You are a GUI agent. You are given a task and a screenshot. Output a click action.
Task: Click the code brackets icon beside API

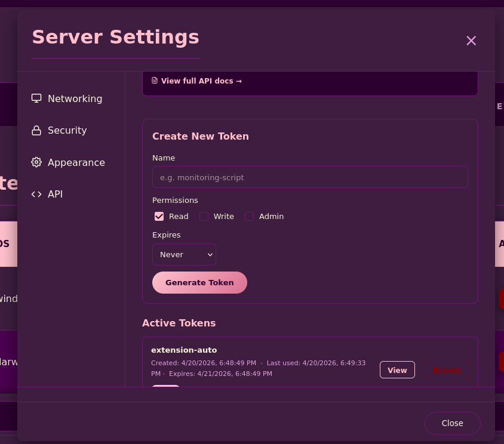[36, 195]
